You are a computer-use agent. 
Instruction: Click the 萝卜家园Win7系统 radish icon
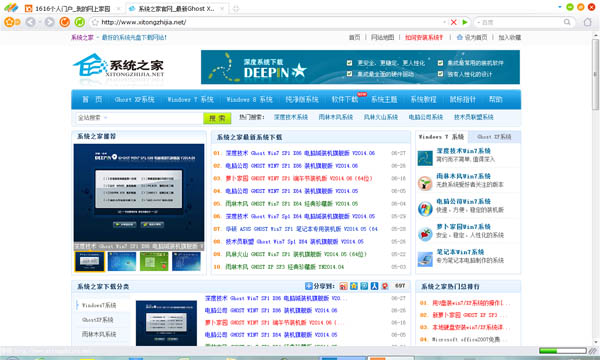425,234
